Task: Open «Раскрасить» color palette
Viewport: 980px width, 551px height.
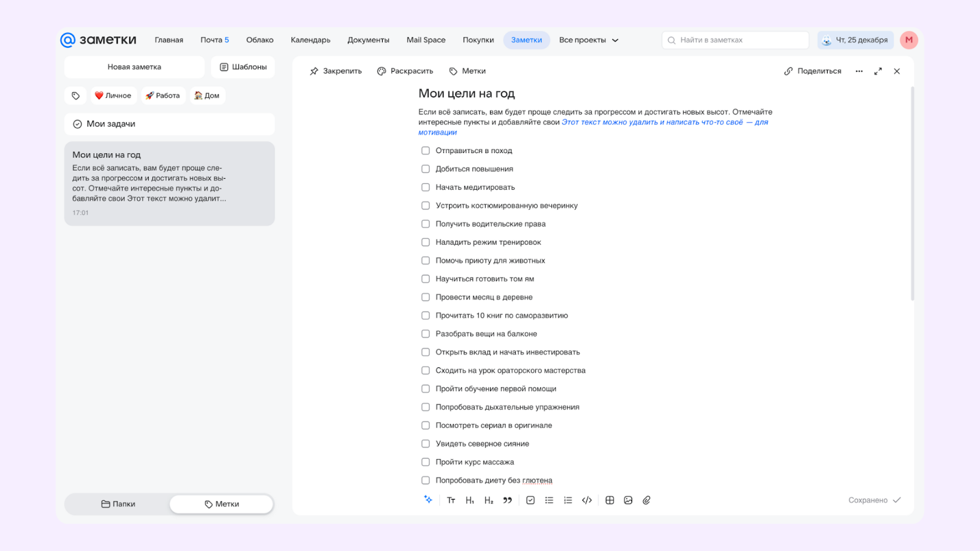Action: tap(405, 70)
